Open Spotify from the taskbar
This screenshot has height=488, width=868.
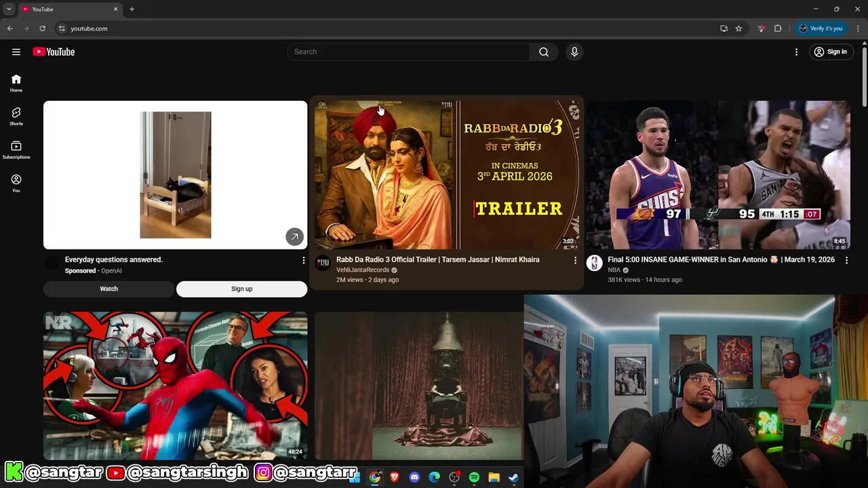click(x=474, y=477)
